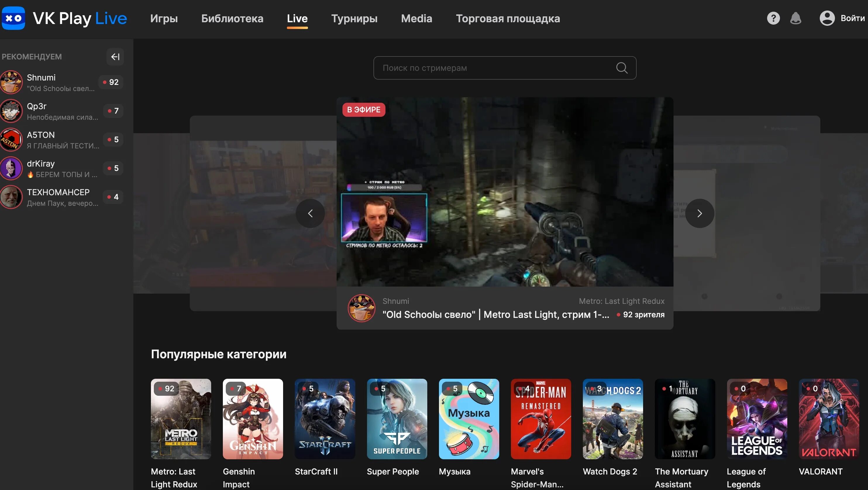Open Торговая площадка section
868x490 pixels.
pos(508,18)
